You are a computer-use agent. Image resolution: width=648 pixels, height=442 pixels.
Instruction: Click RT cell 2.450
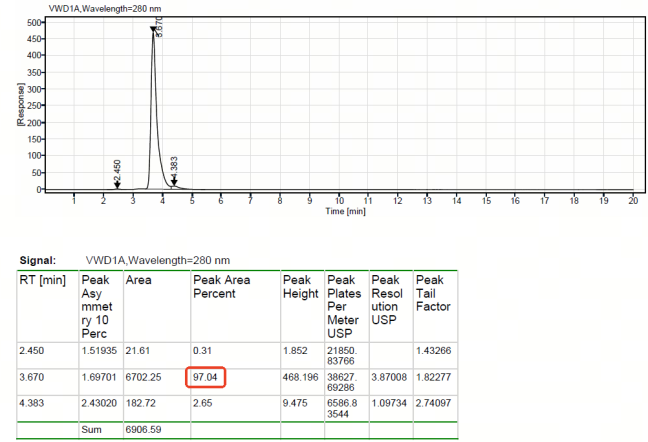32,351
